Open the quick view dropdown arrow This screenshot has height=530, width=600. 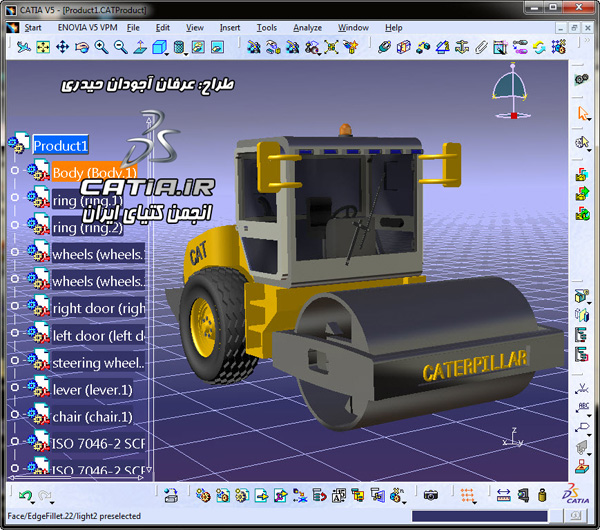pyautogui.click(x=167, y=54)
